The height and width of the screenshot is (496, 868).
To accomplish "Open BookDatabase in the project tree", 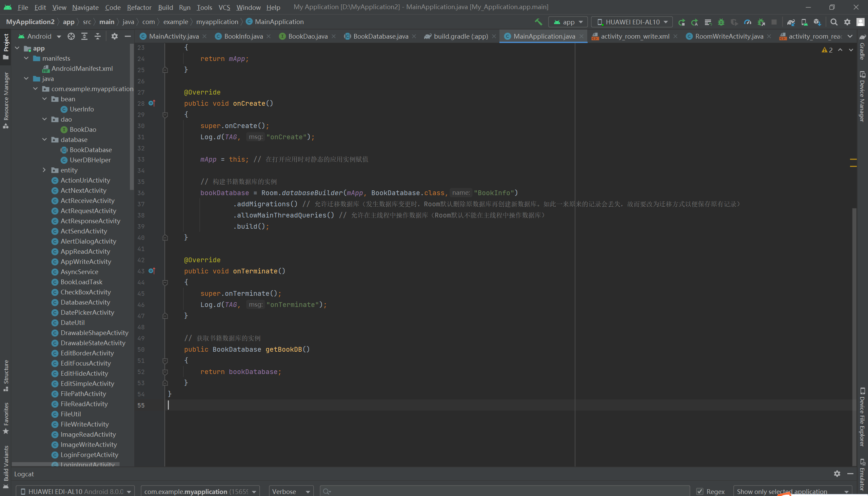I will tap(90, 150).
